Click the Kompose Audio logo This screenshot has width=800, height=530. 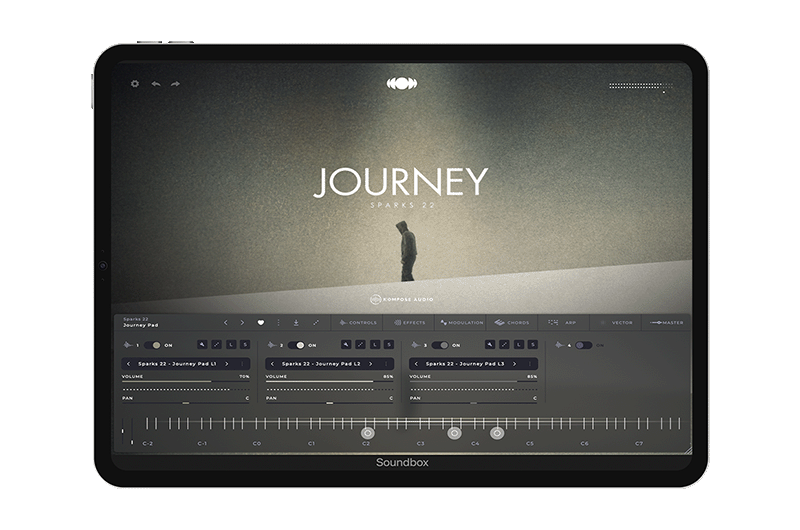[402, 299]
